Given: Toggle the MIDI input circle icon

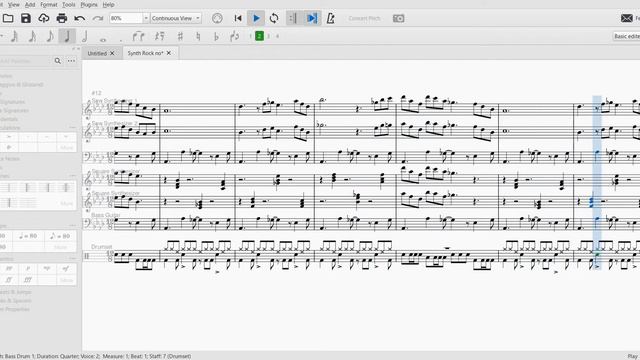Looking at the screenshot, I should 217,18.
